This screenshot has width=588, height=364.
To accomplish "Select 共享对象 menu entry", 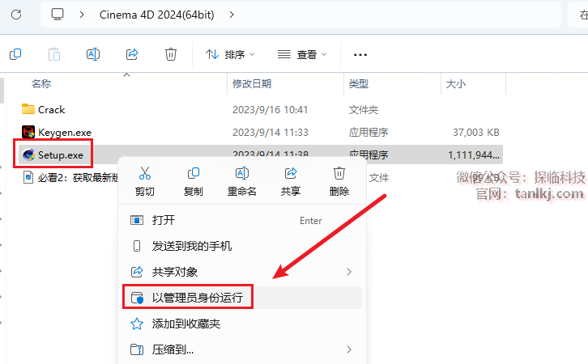I will pyautogui.click(x=242, y=272).
